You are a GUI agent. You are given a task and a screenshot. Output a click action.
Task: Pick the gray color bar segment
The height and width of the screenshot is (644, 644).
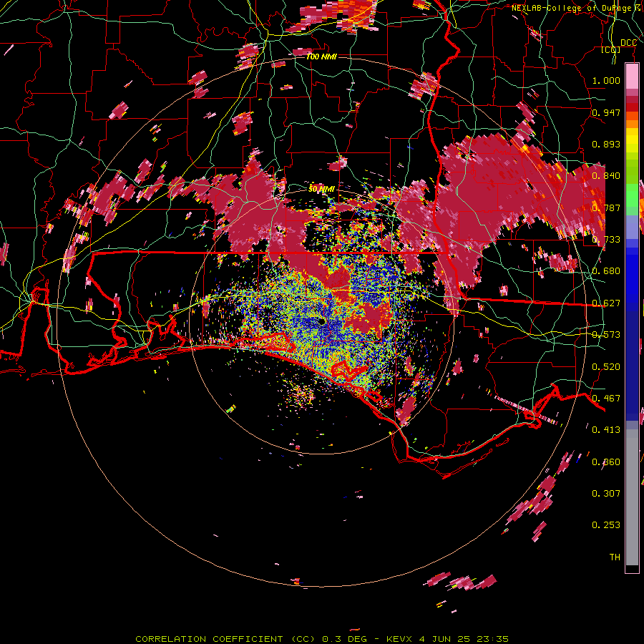tap(632, 497)
